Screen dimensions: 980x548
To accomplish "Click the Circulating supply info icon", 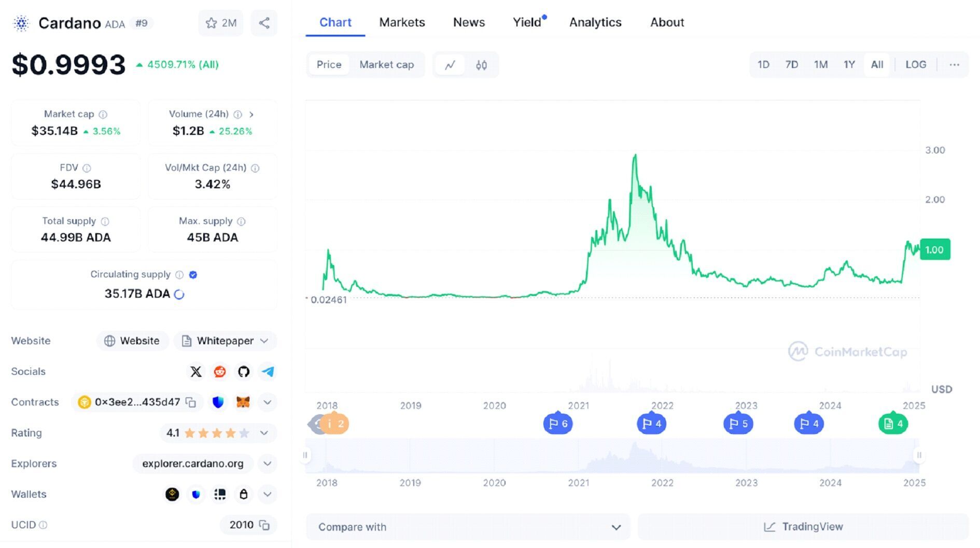I will 179,275.
